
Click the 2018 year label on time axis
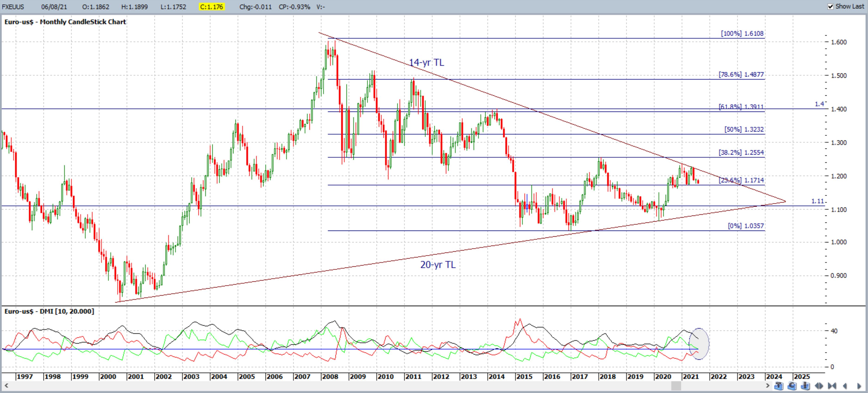tap(608, 377)
